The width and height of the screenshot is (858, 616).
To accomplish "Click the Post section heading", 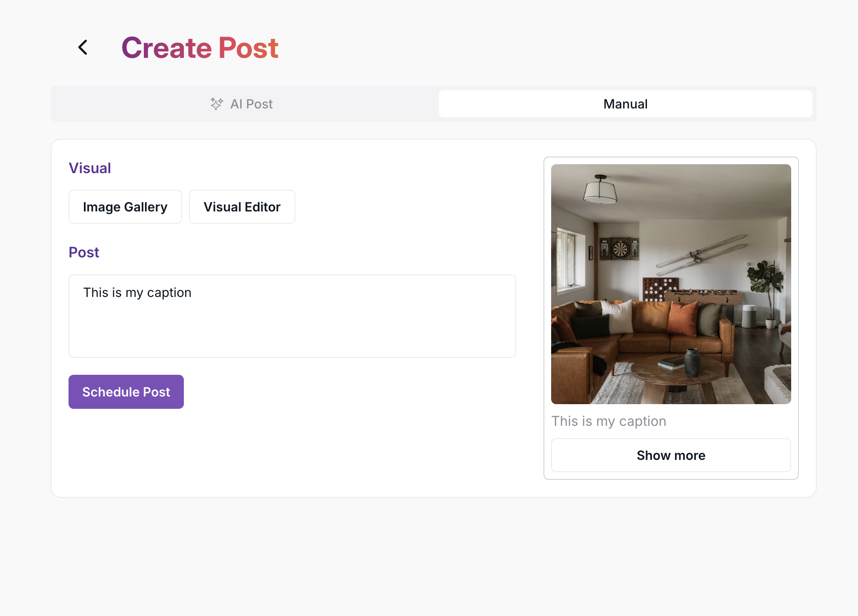I will pos(84,252).
